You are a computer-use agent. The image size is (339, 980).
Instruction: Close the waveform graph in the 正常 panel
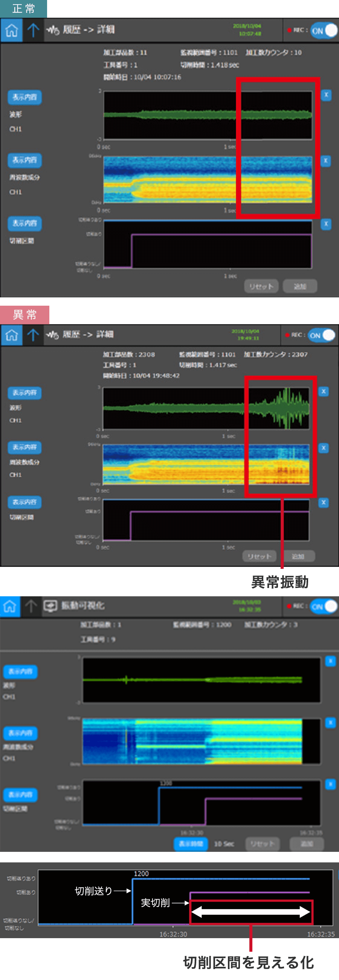pos(326,95)
